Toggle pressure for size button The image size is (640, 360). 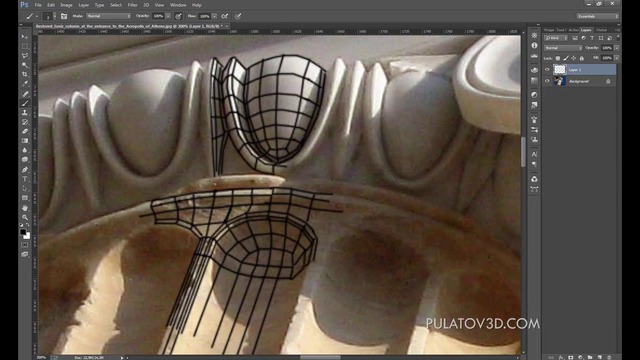click(238, 16)
